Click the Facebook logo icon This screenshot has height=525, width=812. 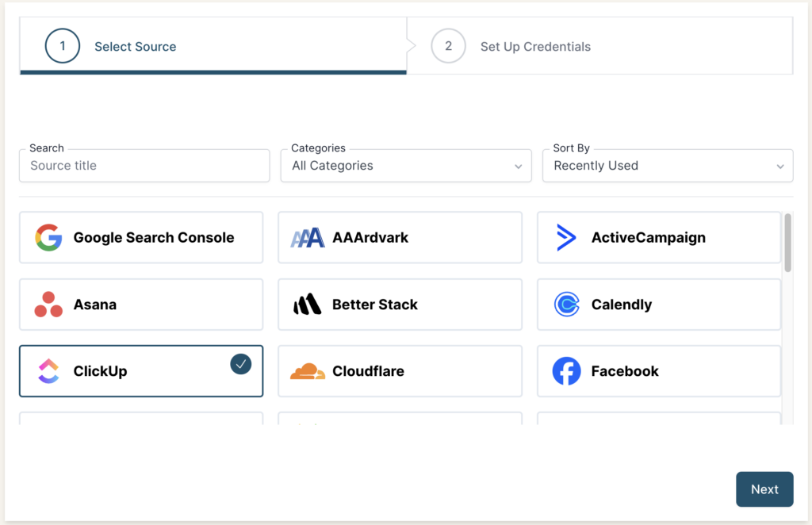click(565, 371)
